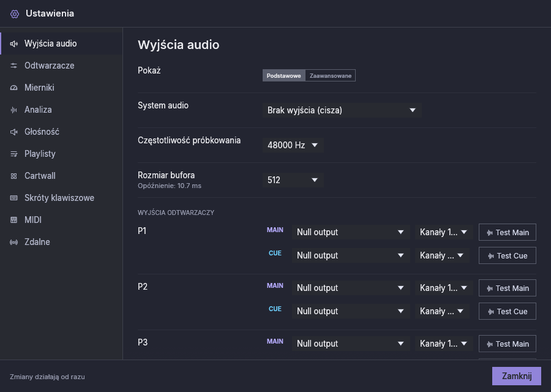
Task: Click Test Cue button for P2
Action: coord(508,312)
